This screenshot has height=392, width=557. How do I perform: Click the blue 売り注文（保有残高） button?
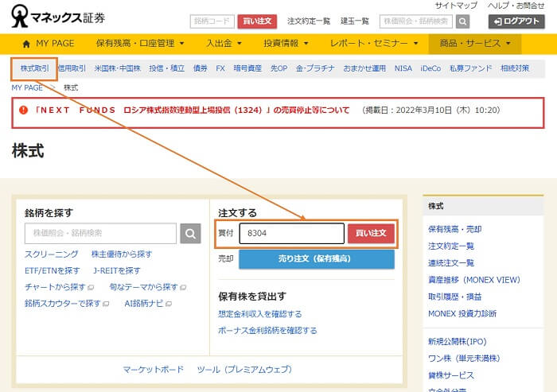317,259
